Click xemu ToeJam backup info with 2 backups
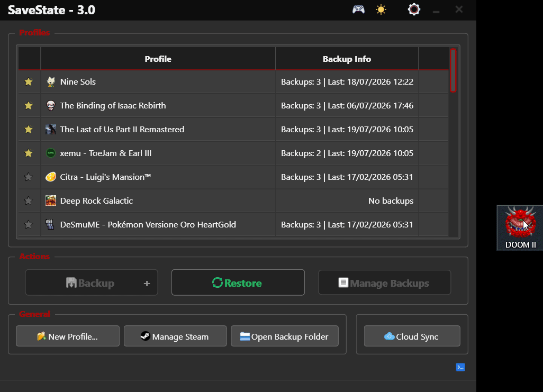 point(347,153)
